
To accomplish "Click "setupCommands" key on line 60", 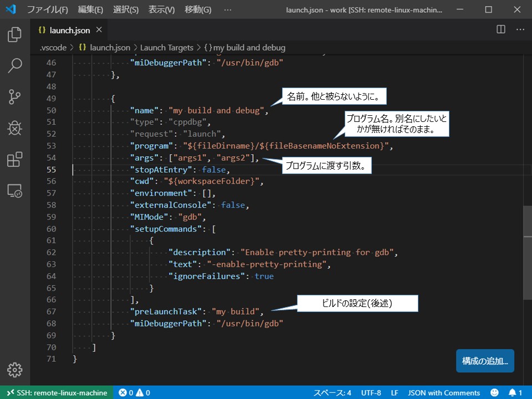I will tap(166, 229).
